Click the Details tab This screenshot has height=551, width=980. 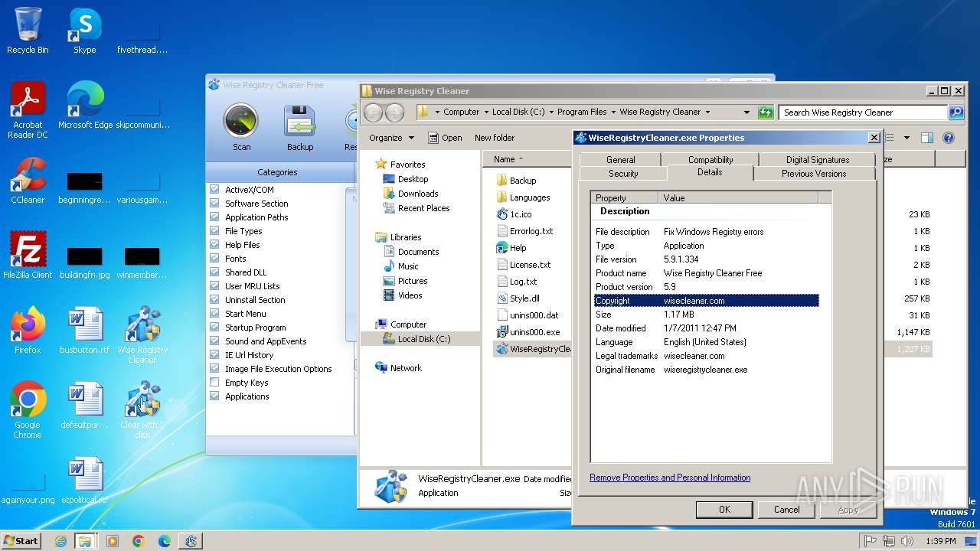click(710, 172)
